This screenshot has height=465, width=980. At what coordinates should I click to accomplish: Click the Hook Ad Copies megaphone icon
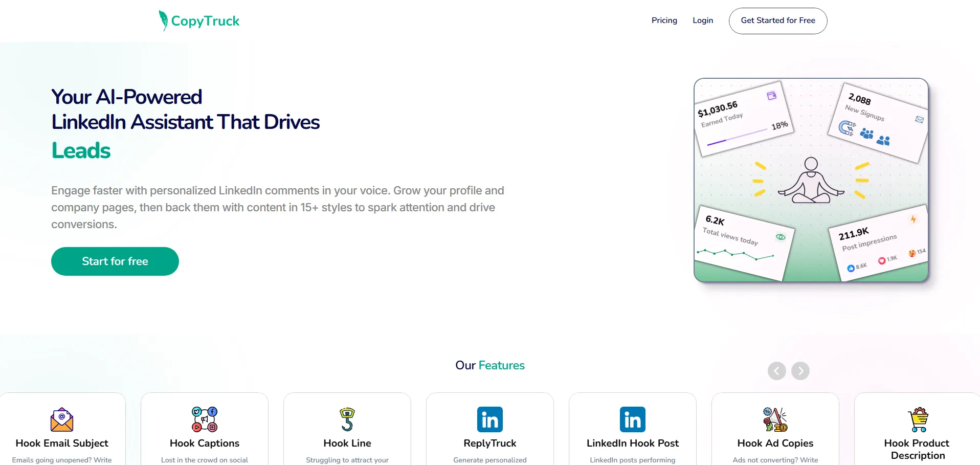(775, 419)
